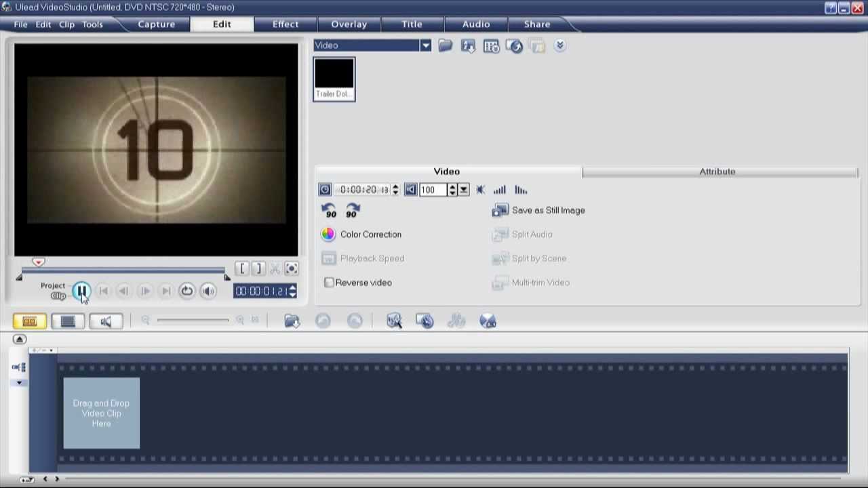
Task: Zoom in on the timeline
Action: (x=240, y=320)
